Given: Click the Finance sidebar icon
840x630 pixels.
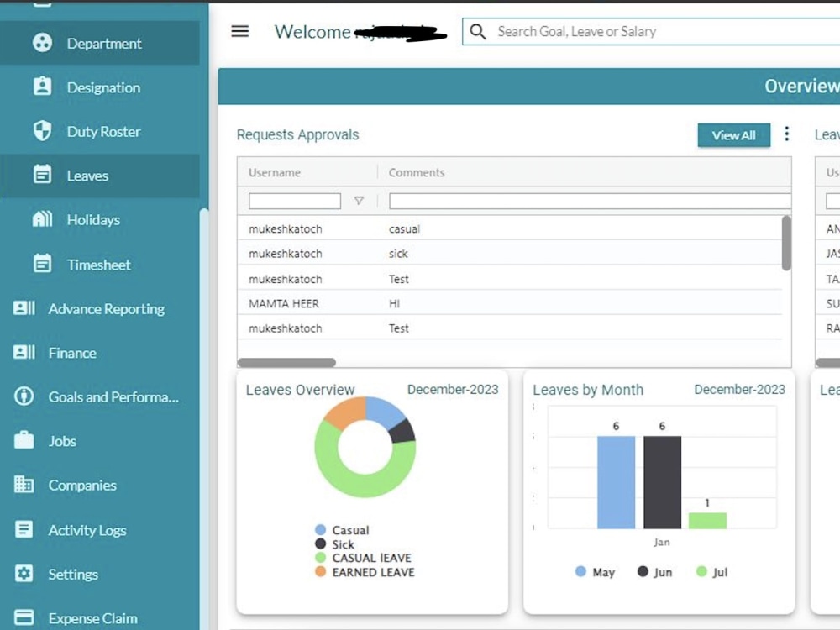Looking at the screenshot, I should (24, 352).
